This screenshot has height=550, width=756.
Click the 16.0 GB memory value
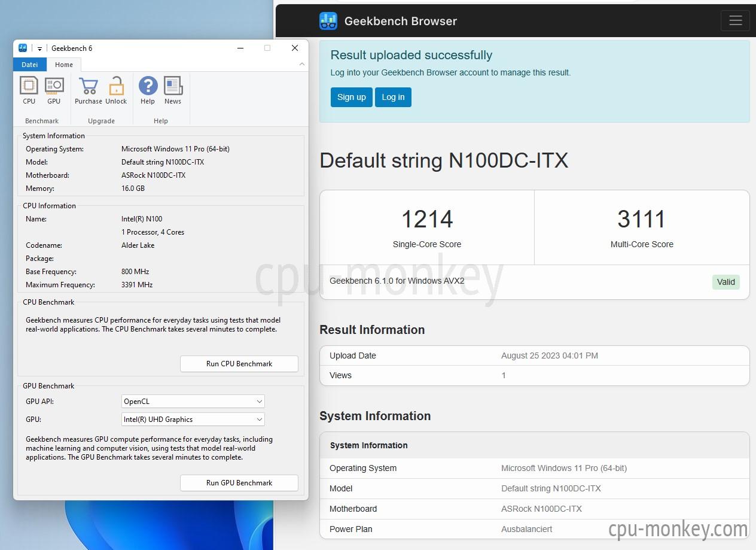click(133, 189)
